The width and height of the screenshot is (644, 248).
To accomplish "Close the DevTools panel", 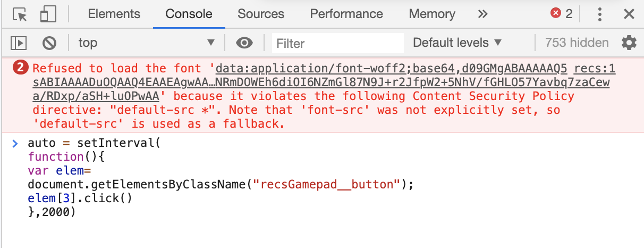I will [x=629, y=14].
